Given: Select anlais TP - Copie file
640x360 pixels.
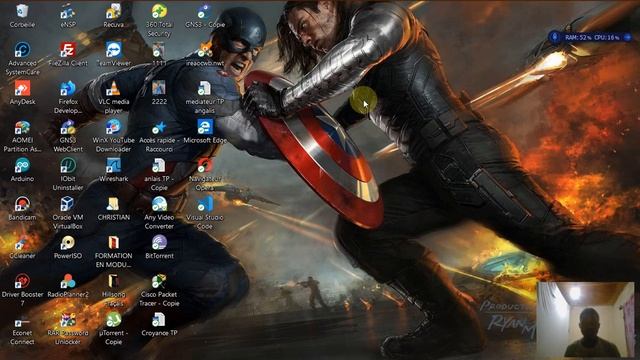Looking at the screenshot, I should (x=159, y=165).
